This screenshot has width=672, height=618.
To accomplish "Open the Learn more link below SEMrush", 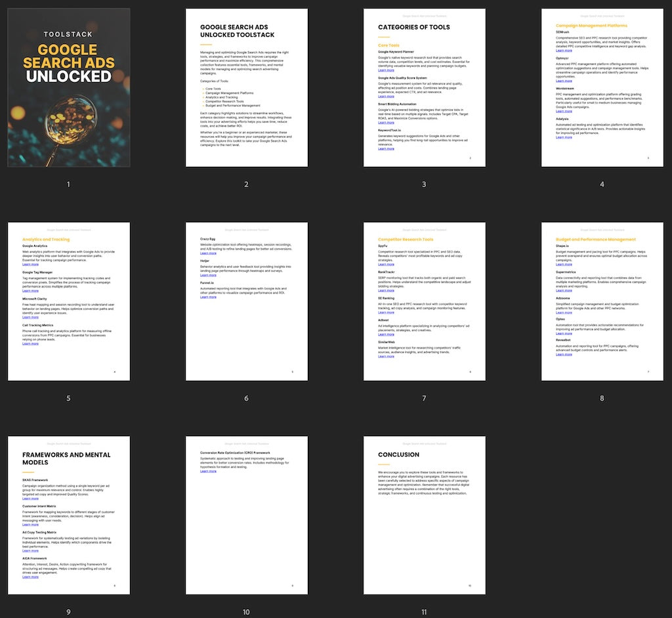I will tap(564, 51).
